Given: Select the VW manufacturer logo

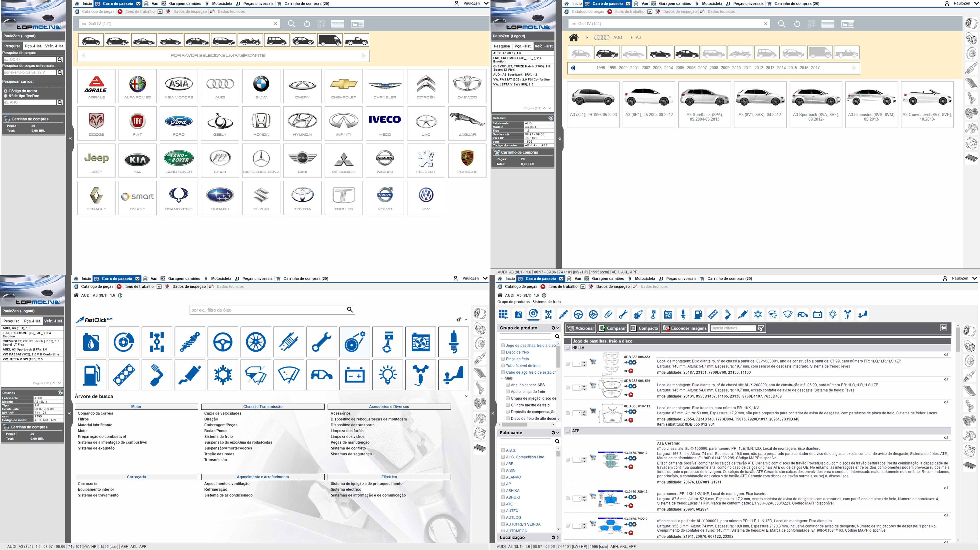Looking at the screenshot, I should tap(426, 198).
